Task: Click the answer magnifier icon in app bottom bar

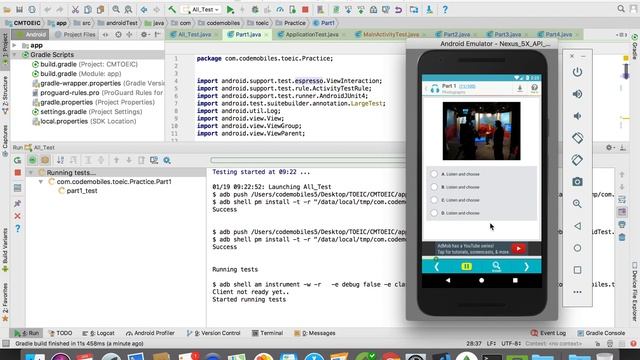Action: [496, 267]
